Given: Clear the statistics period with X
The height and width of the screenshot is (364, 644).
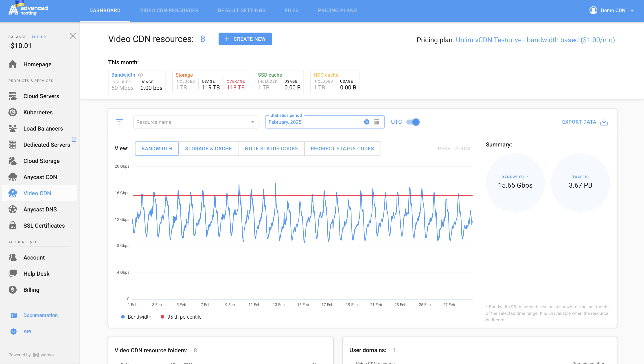Looking at the screenshot, I should click(x=366, y=122).
